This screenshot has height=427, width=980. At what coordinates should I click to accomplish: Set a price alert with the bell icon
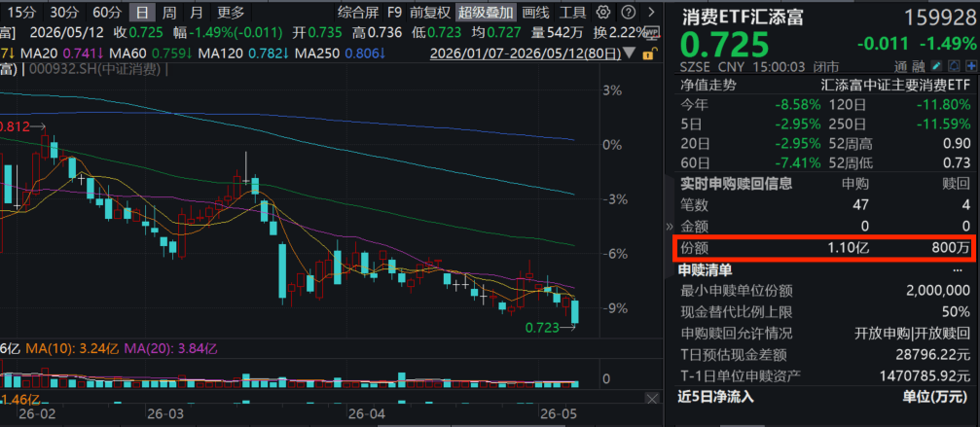tap(954, 65)
